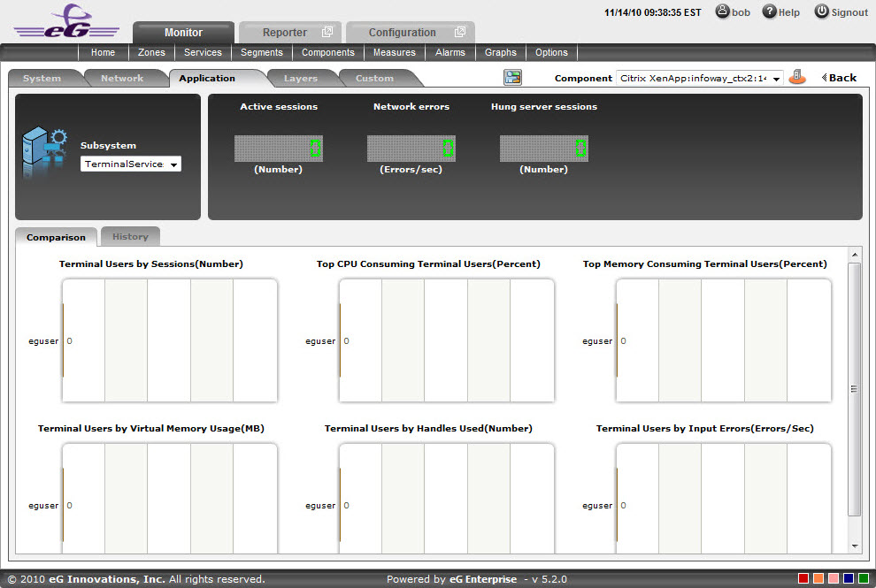Open the Measures menu
Viewport: 876px width, 588px height.
[395, 52]
